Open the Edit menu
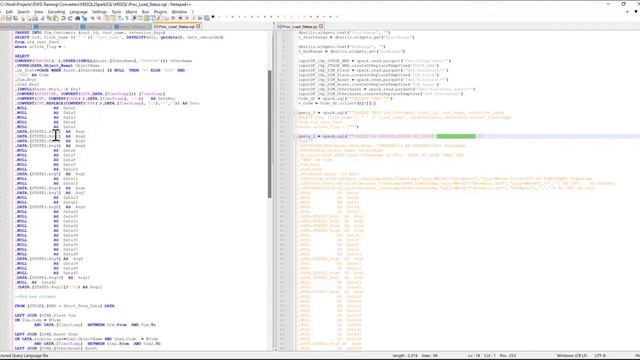This screenshot has width=640, height=360. pos(9,12)
